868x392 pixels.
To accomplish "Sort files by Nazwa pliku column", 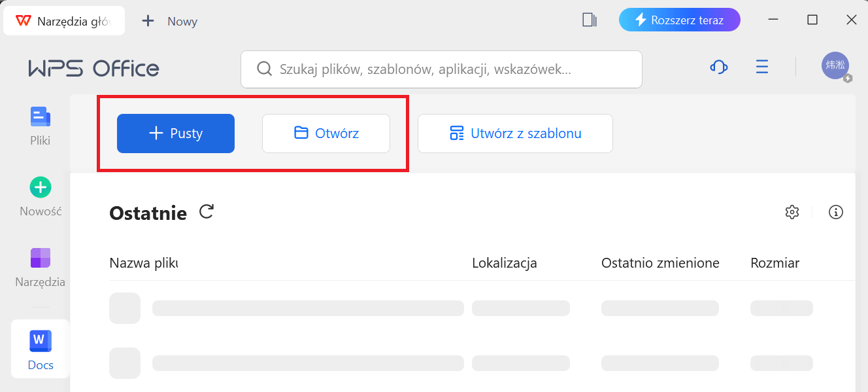I will [x=143, y=262].
